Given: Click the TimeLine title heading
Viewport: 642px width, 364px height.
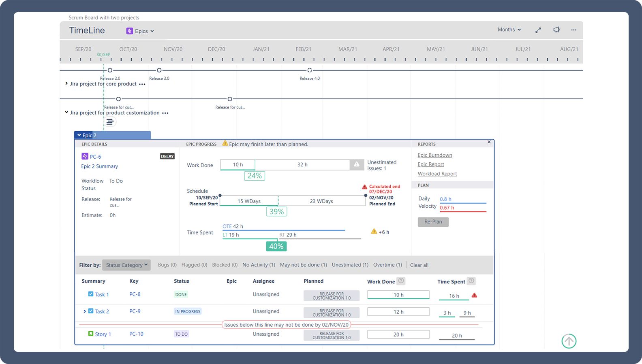Looking at the screenshot, I should [x=87, y=30].
